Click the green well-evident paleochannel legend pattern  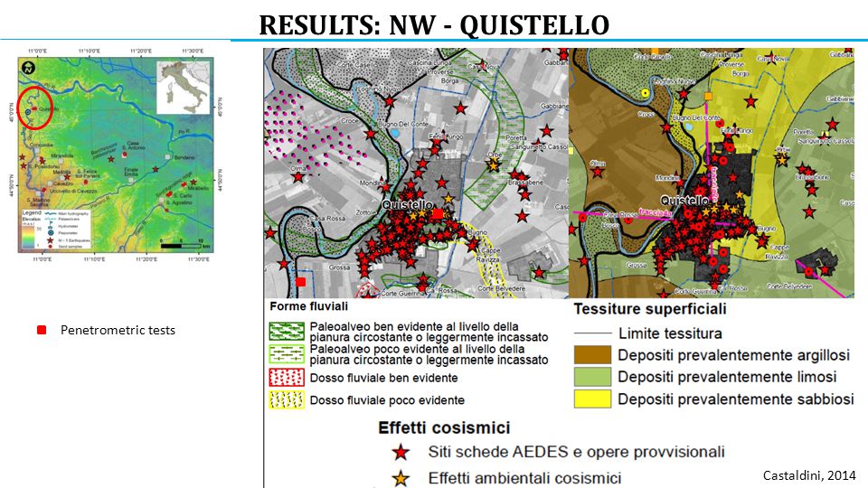[x=287, y=332]
